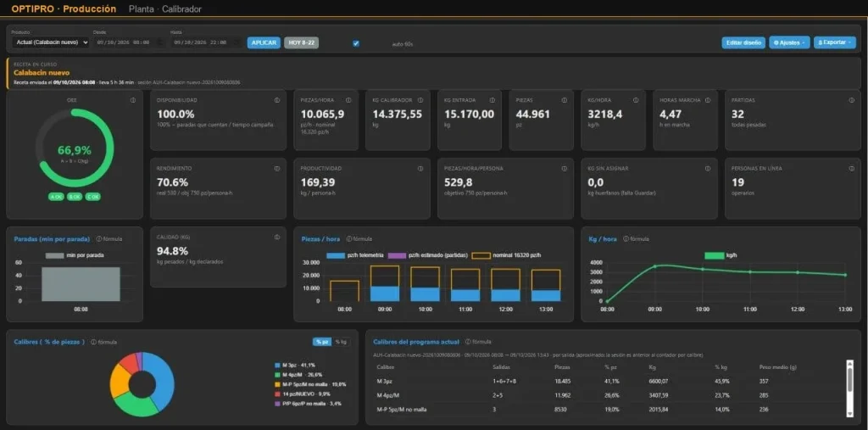
Task: Open info icon on Horas Marcha card
Action: 708,100
